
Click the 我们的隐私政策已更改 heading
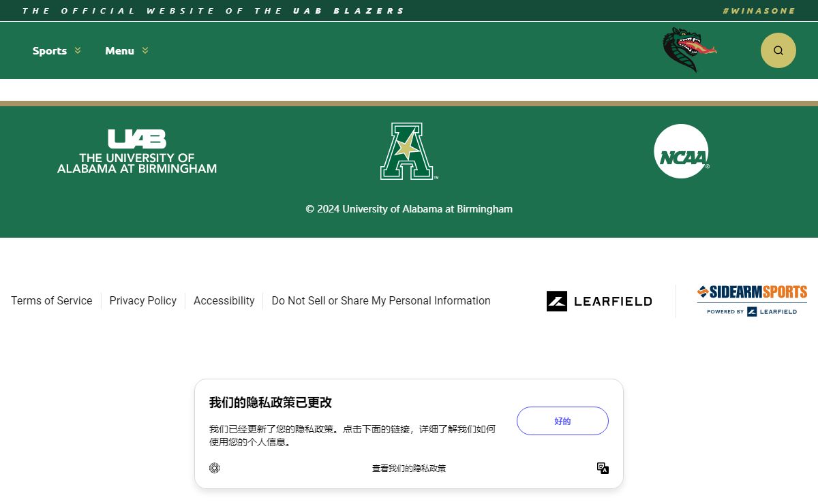pyautogui.click(x=271, y=403)
